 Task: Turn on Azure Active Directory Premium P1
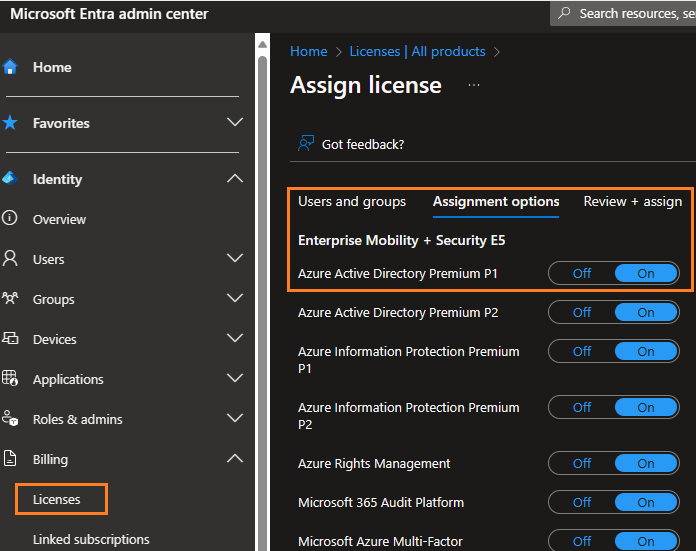click(646, 274)
